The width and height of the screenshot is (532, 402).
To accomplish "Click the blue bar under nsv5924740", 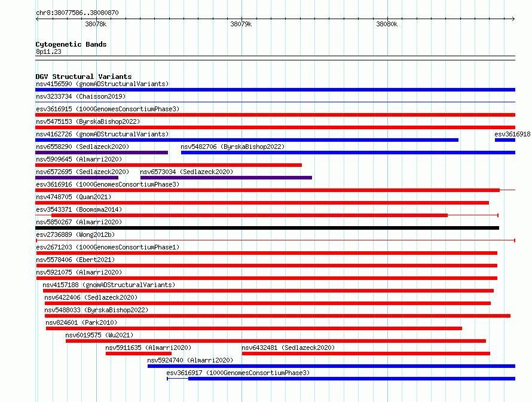I will point(332,366).
